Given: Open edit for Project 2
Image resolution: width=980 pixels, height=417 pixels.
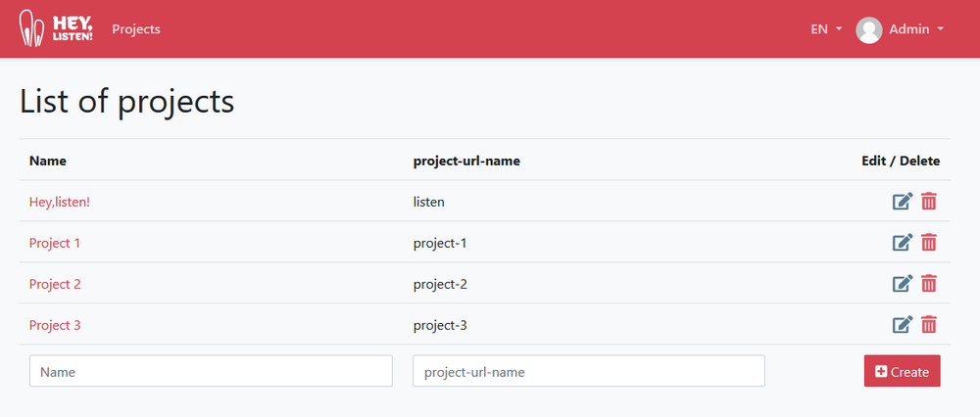Looking at the screenshot, I should pyautogui.click(x=902, y=284).
